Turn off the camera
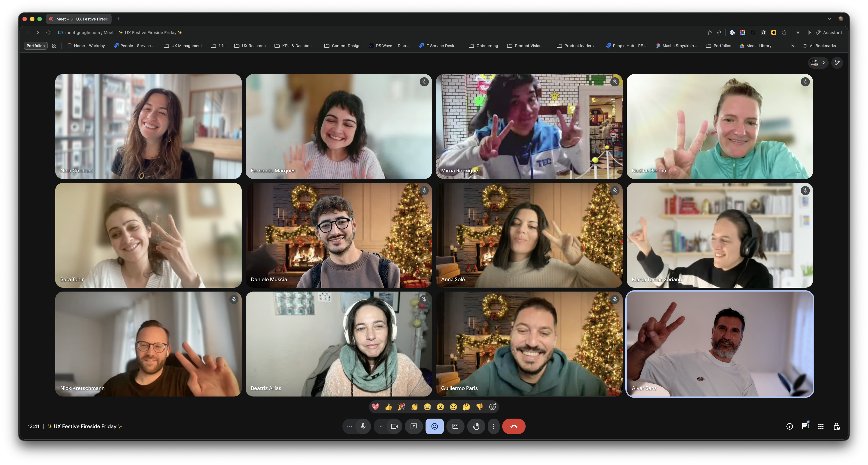This screenshot has width=868, height=465. coord(394,426)
